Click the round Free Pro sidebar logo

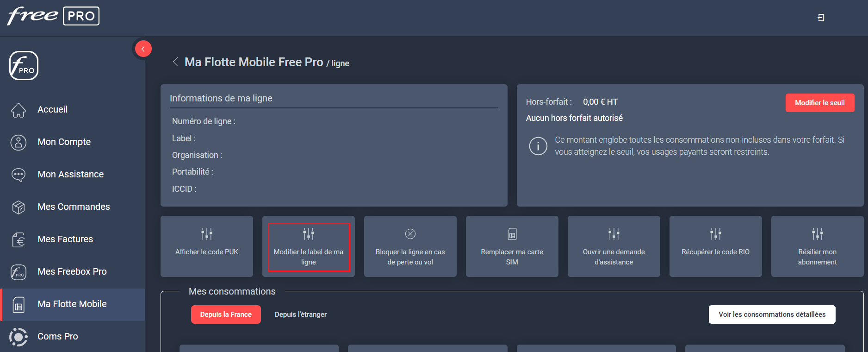point(24,65)
